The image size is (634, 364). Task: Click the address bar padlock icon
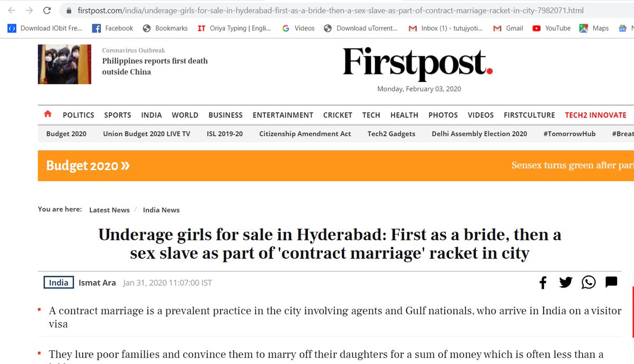68,11
